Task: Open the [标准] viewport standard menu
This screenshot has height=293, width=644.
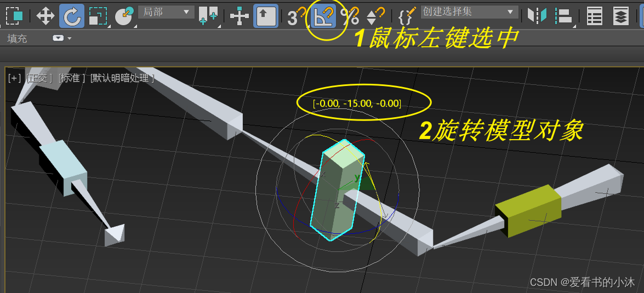Action: click(72, 78)
